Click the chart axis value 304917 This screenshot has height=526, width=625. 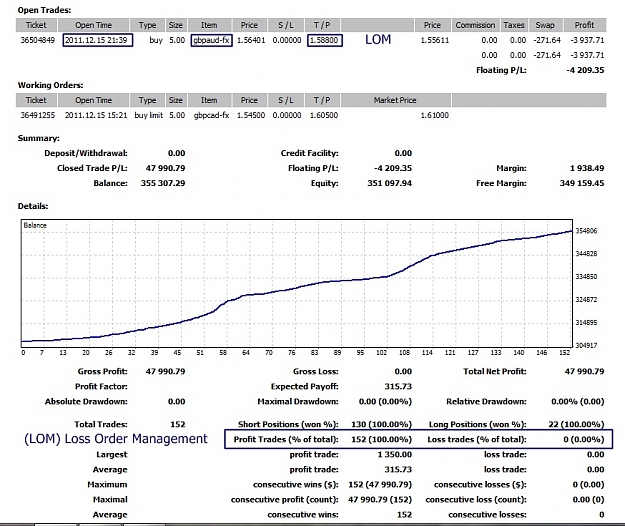tap(586, 345)
